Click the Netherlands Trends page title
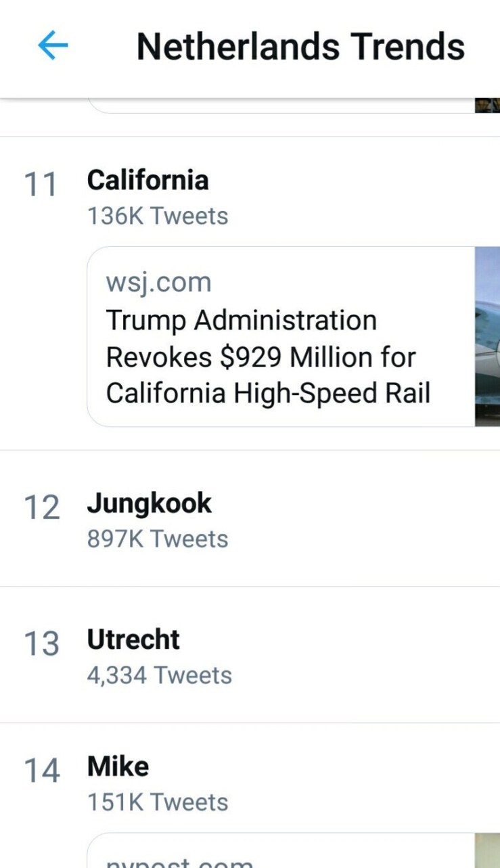Image resolution: width=500 pixels, height=868 pixels. [x=300, y=47]
